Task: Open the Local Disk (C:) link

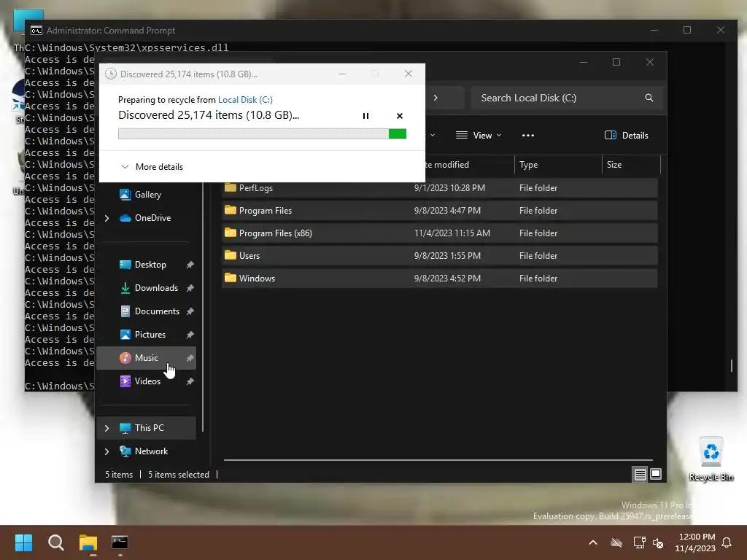Action: (x=245, y=99)
